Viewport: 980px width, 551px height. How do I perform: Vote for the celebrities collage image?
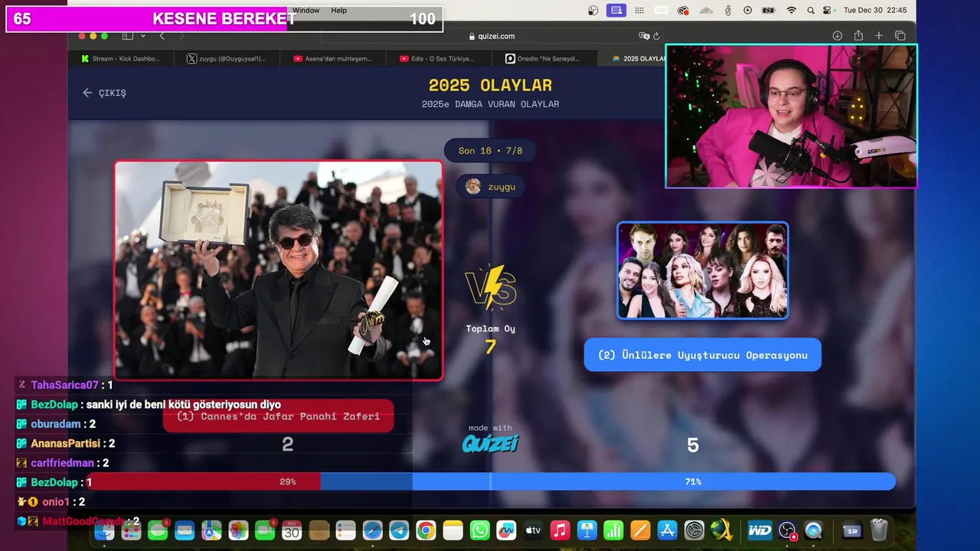pos(703,271)
